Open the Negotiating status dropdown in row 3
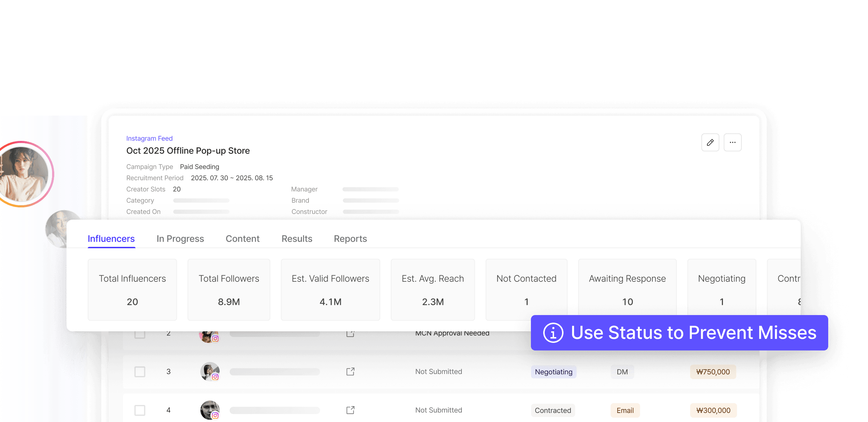The width and height of the screenshot is (868, 422). click(x=553, y=372)
